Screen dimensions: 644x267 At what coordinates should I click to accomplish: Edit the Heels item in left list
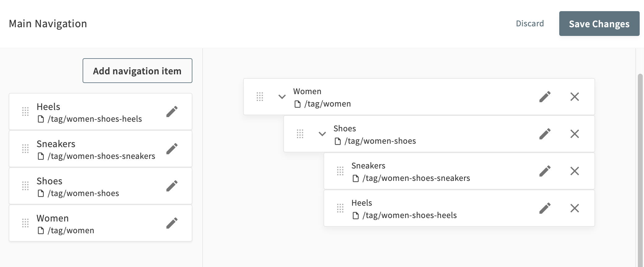pyautogui.click(x=172, y=112)
